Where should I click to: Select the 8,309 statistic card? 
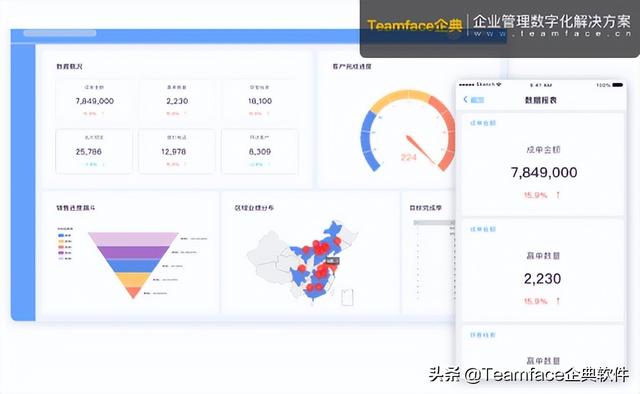point(260,151)
